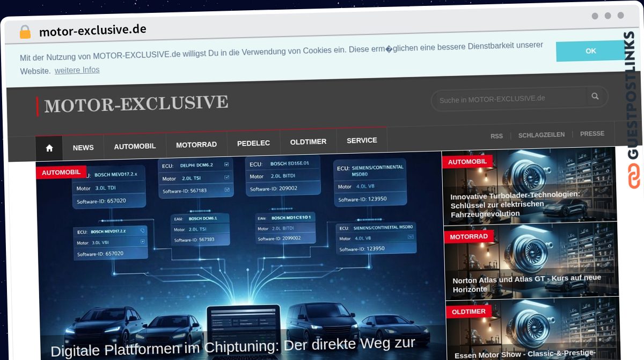
Task: Open the RSS link
Action: point(496,136)
